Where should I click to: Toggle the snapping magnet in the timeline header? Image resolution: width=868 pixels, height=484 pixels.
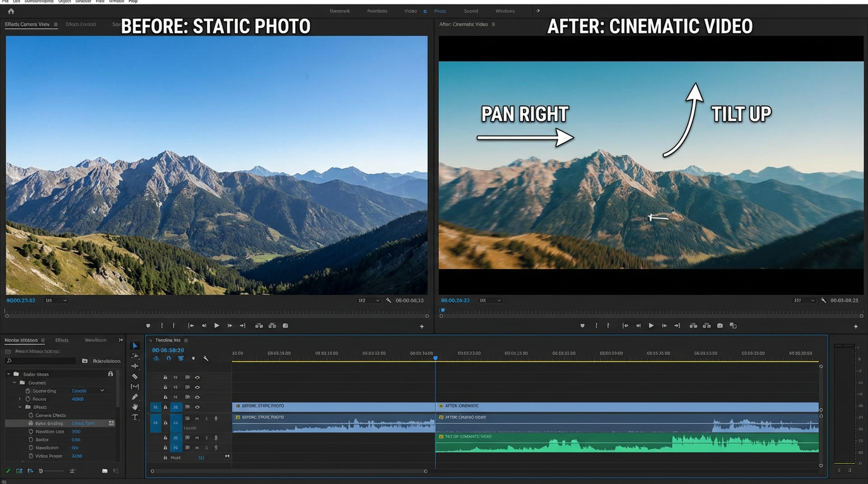tap(168, 358)
